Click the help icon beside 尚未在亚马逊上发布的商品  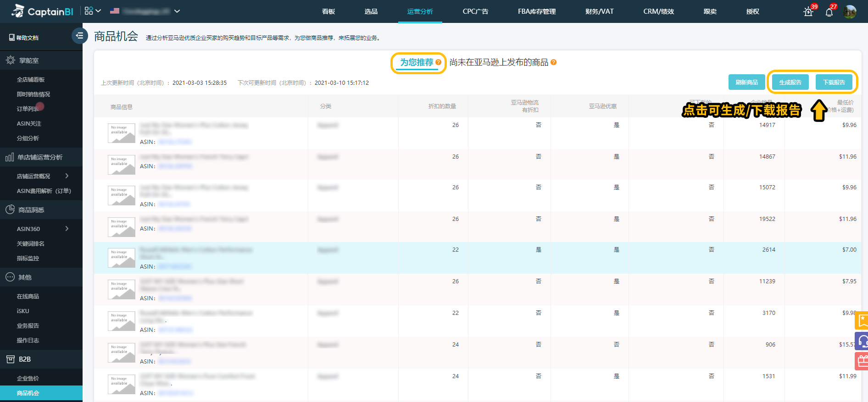click(554, 62)
